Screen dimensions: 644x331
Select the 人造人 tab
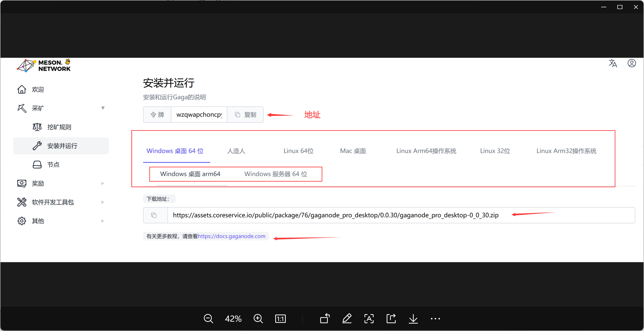coord(236,151)
